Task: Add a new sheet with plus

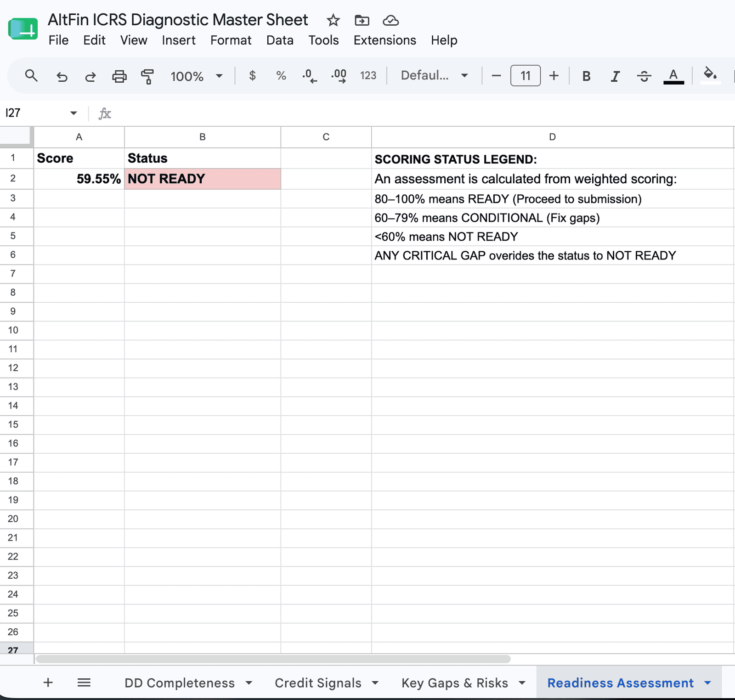Action: (x=48, y=683)
